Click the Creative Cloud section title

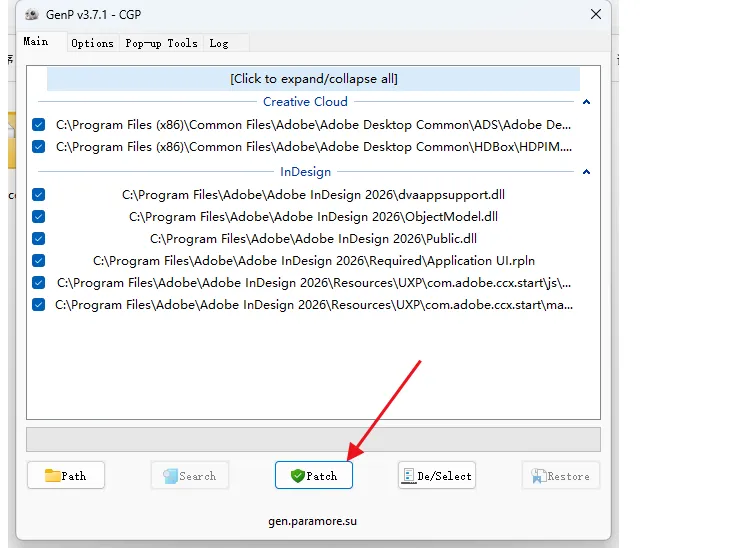click(305, 102)
